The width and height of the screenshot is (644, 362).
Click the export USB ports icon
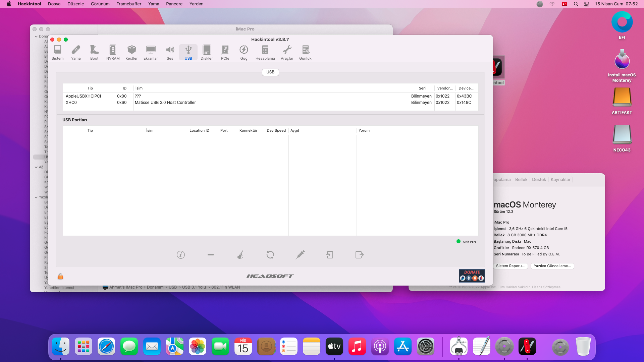[x=359, y=255]
